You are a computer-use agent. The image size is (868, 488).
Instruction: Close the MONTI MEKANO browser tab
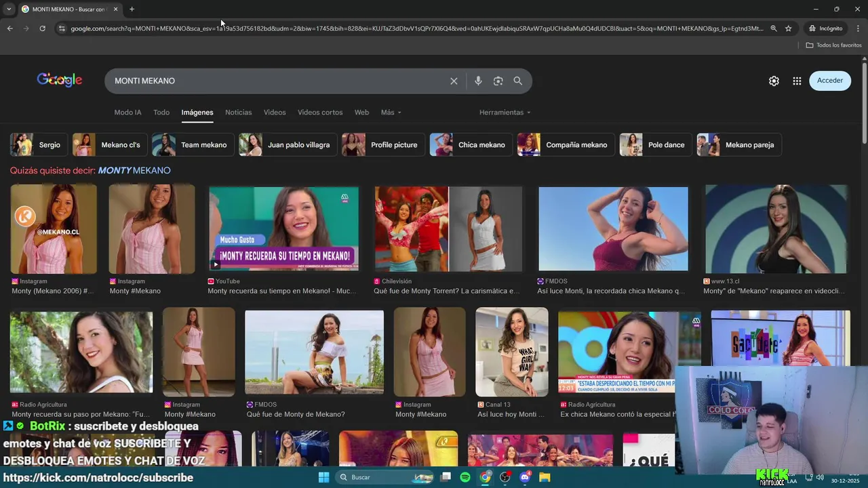coord(115,9)
